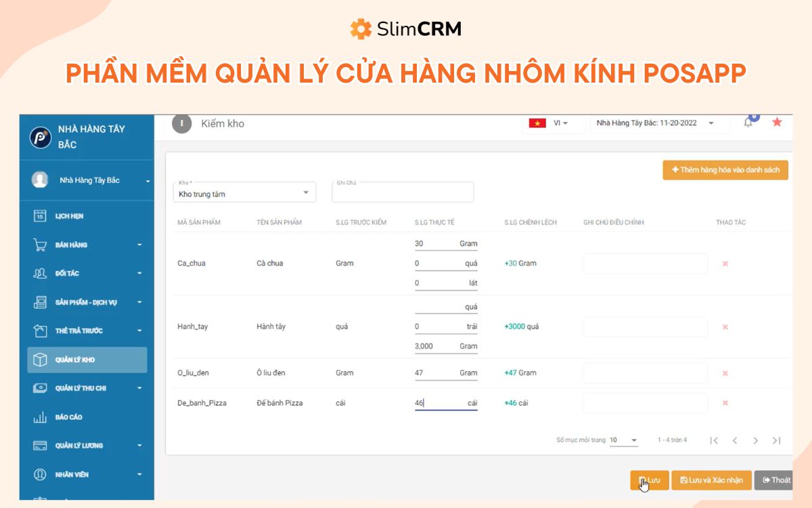Click the red star favorite icon
This screenshot has width=812, height=508.
coord(776,122)
